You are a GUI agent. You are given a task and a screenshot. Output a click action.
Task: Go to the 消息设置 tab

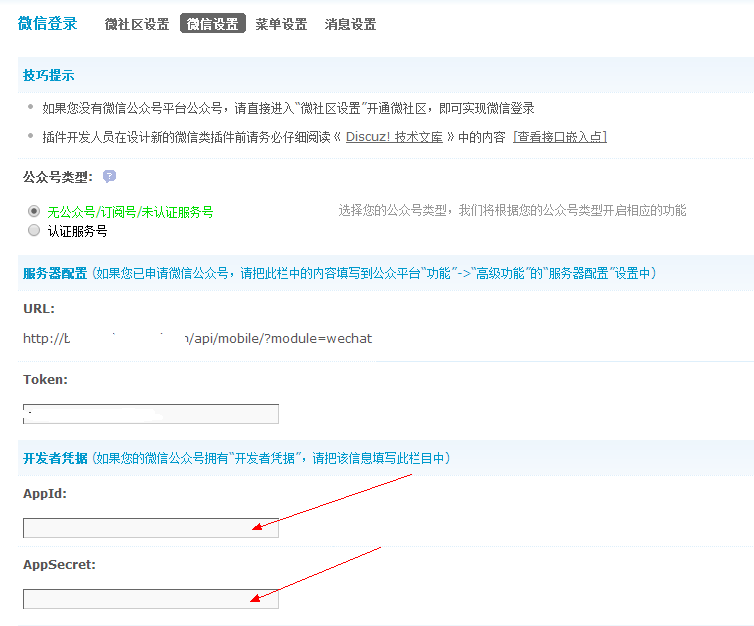pyautogui.click(x=350, y=24)
